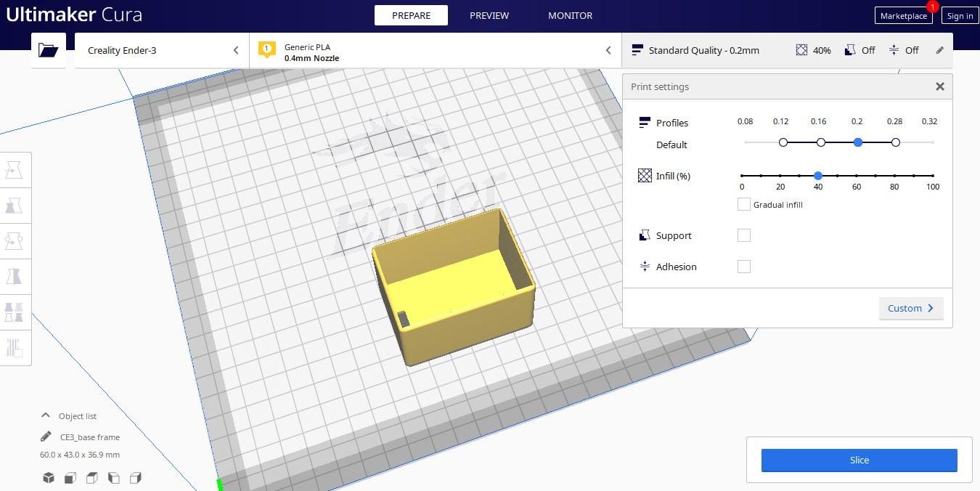Select the Per Model Settings tool
This screenshot has height=491, width=980.
click(14, 312)
